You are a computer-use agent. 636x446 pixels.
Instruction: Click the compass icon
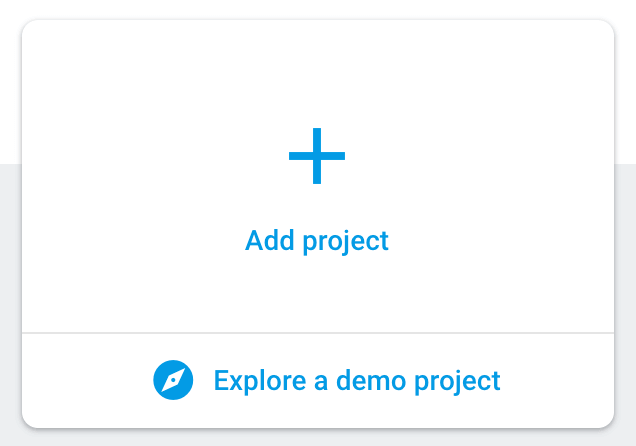173,380
